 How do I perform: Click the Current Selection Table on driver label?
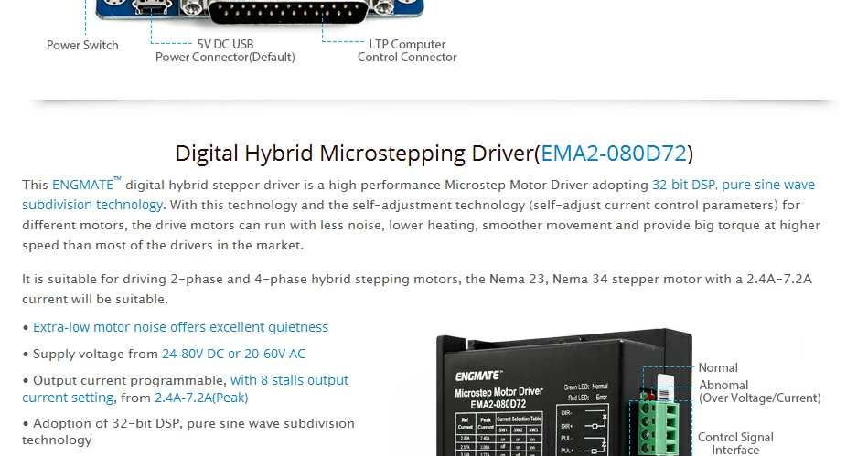coord(500,435)
